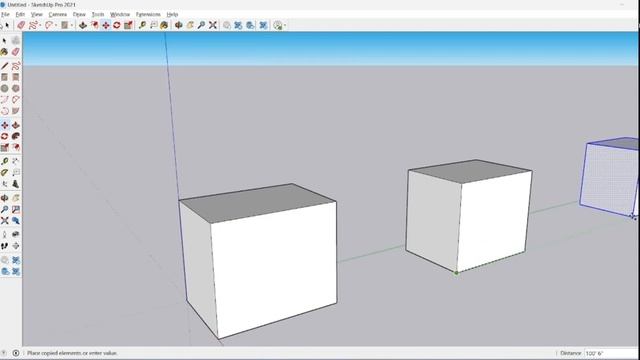Screen dimensions: 640x360
Task: Choose the Protractor tool in left palette
Action: coord(4,173)
